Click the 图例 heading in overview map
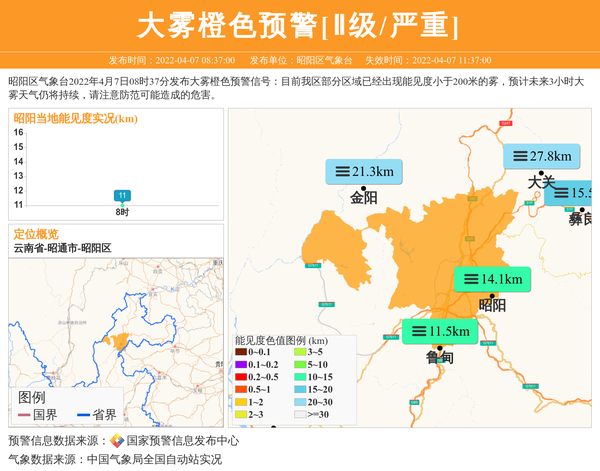600x471 pixels. 32,398
